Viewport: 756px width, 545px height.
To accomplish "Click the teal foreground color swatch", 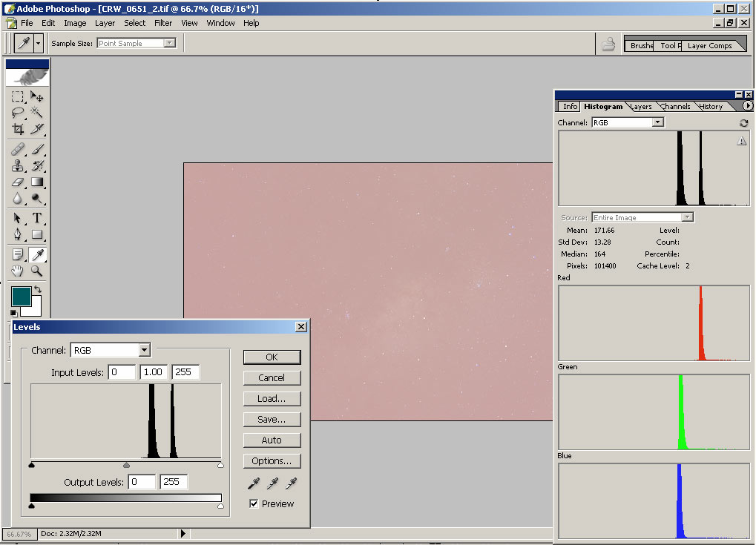I will (x=21, y=297).
